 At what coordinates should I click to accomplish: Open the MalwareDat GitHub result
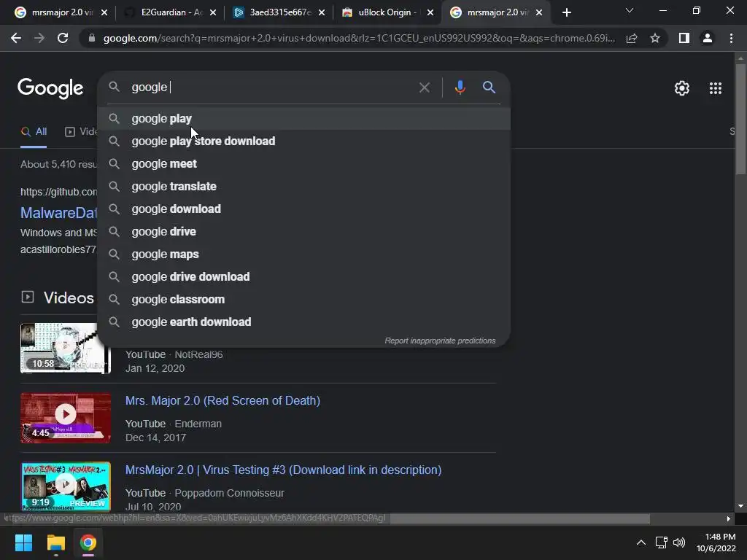pos(58,212)
